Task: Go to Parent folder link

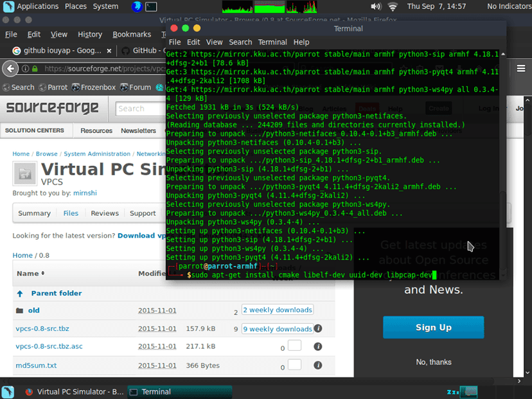Action: coord(57,294)
